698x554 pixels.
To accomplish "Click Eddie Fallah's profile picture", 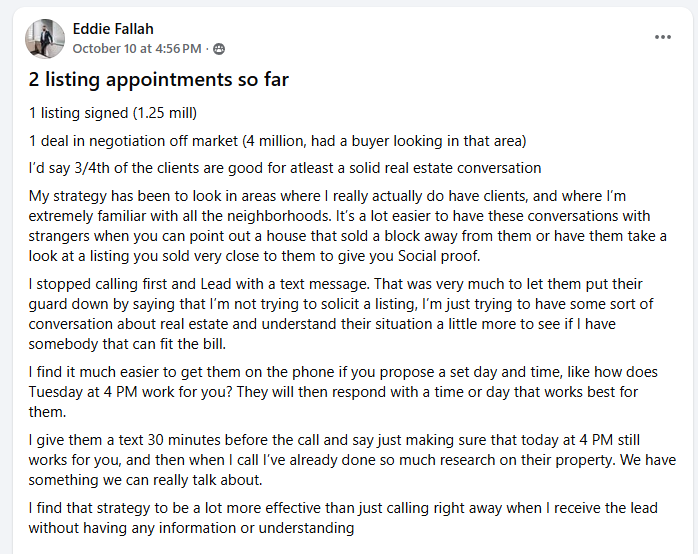I will tap(45, 39).
